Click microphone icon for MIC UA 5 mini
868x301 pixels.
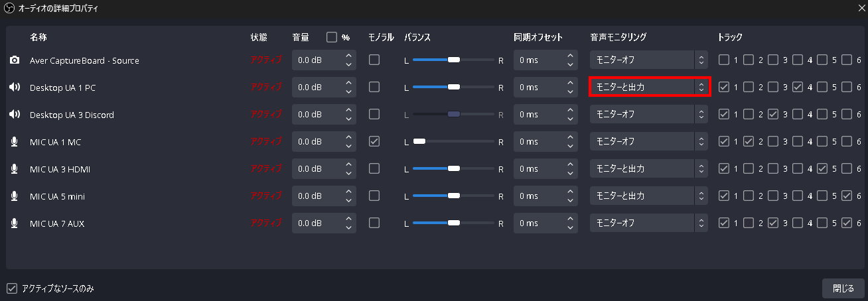coord(15,196)
